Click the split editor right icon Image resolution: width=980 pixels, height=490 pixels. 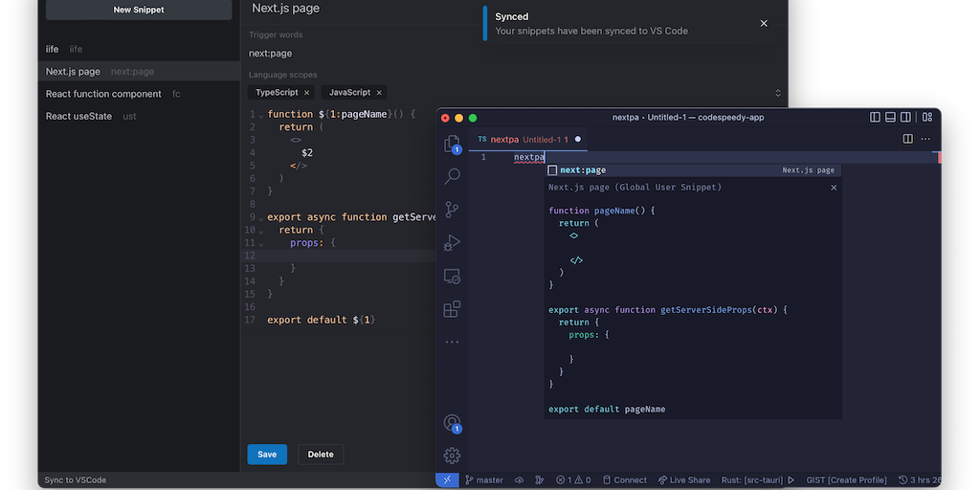908,139
